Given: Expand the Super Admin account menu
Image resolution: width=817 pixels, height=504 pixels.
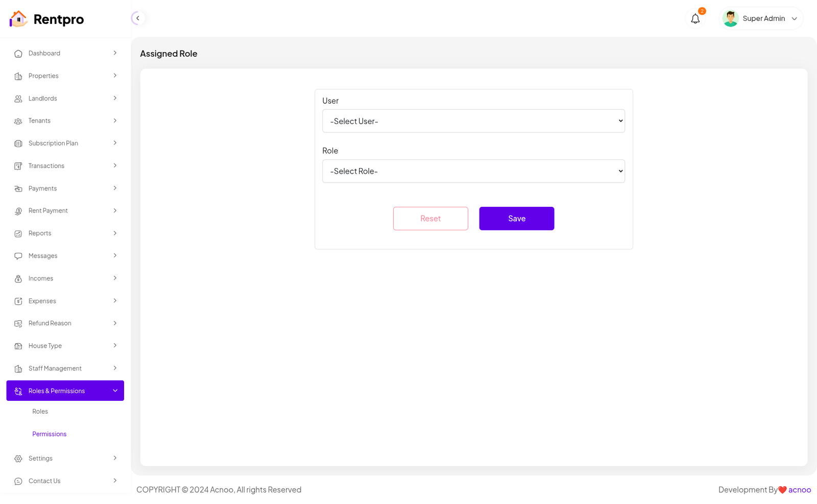Looking at the screenshot, I should click(794, 19).
